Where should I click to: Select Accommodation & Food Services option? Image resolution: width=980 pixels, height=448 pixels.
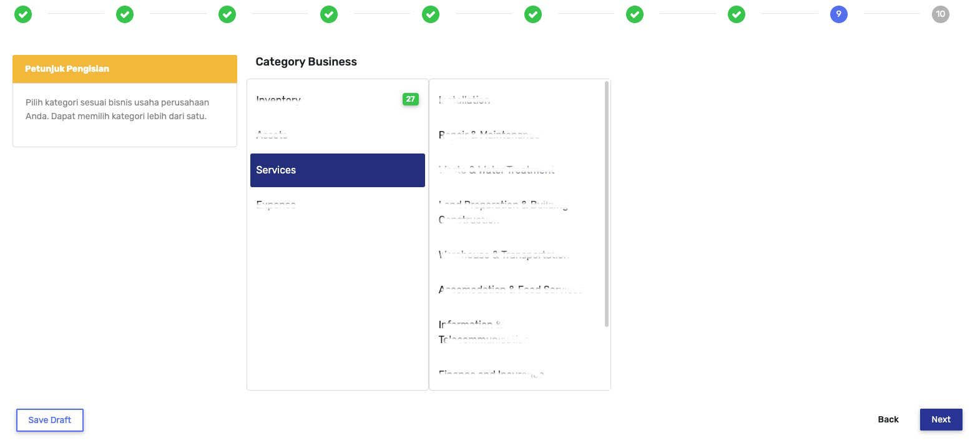511,290
